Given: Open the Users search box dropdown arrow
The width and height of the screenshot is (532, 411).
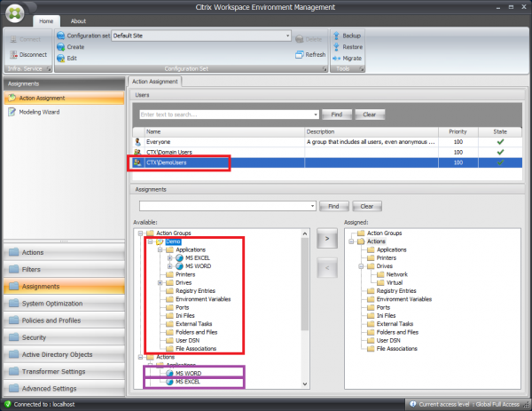Looking at the screenshot, I should (x=316, y=115).
